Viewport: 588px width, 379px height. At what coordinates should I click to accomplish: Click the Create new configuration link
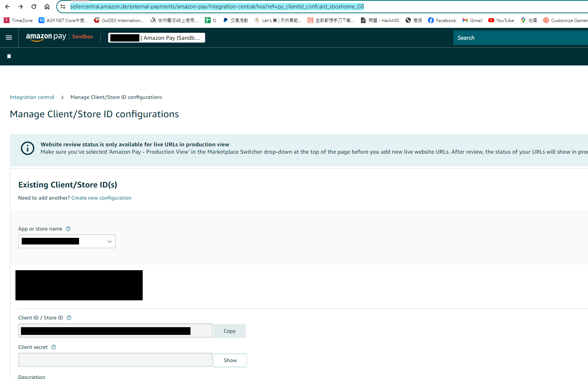click(x=101, y=198)
